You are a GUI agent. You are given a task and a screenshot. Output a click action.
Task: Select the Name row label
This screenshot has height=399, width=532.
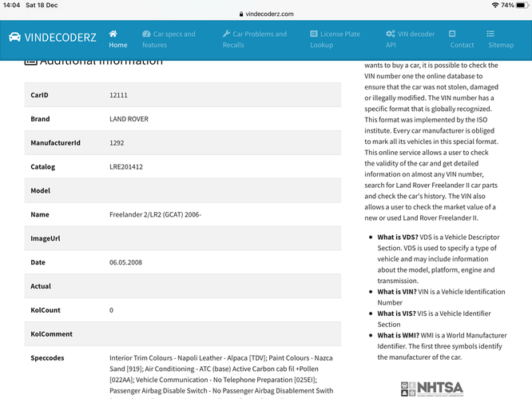[x=40, y=214]
